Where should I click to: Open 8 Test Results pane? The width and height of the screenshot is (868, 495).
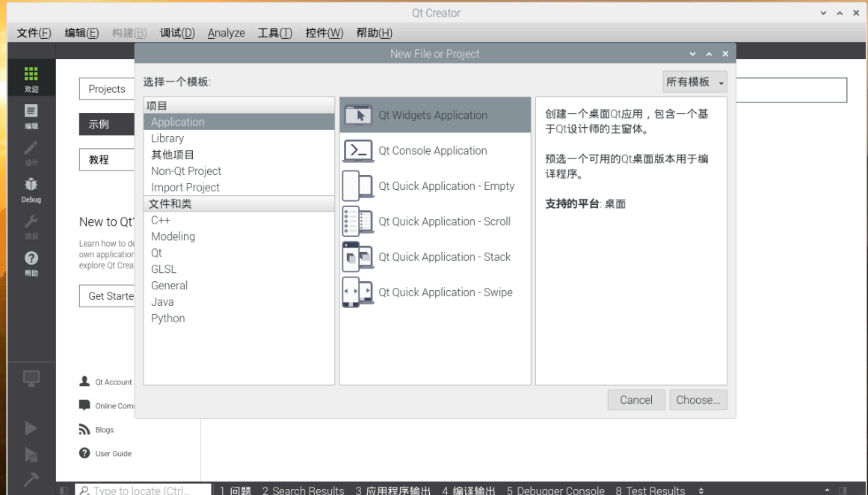pos(650,490)
